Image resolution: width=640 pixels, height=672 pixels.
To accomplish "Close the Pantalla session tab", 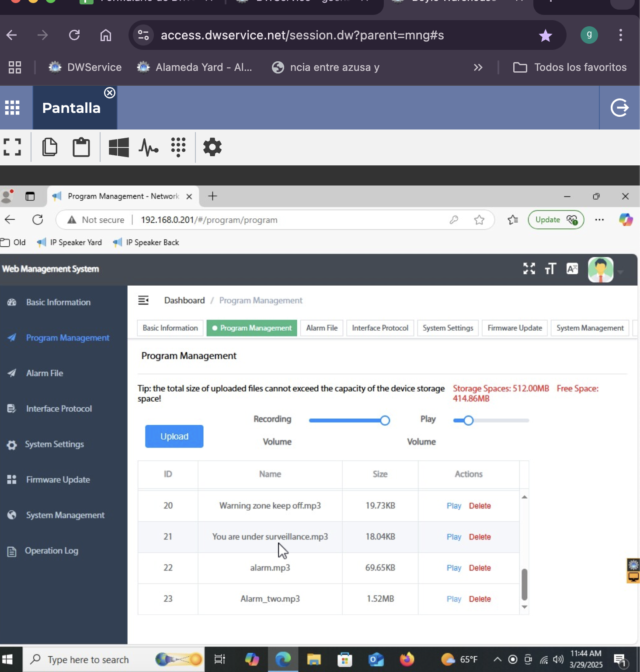I will (x=110, y=93).
